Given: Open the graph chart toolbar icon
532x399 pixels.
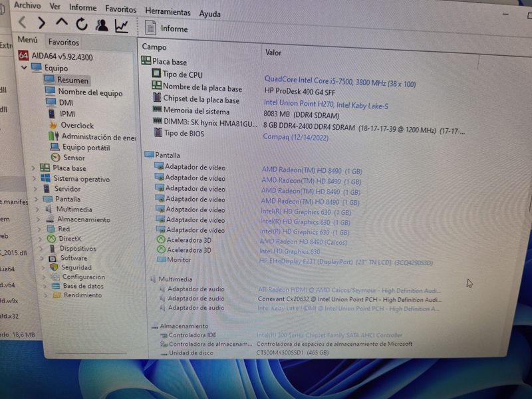Looking at the screenshot, I should coord(122,26).
